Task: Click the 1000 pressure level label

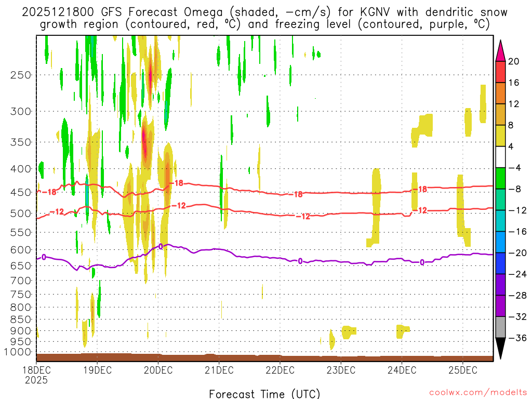Action: pyautogui.click(x=18, y=352)
